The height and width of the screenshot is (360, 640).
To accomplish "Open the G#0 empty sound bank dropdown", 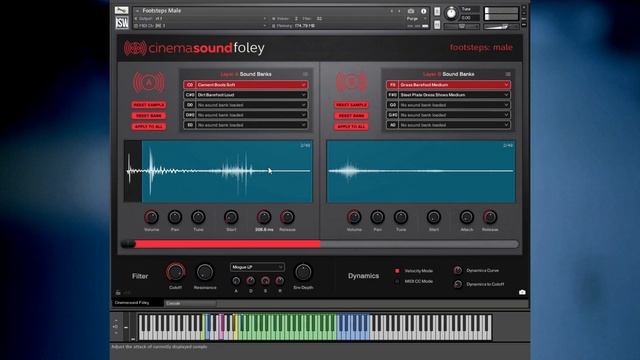I will (454, 115).
